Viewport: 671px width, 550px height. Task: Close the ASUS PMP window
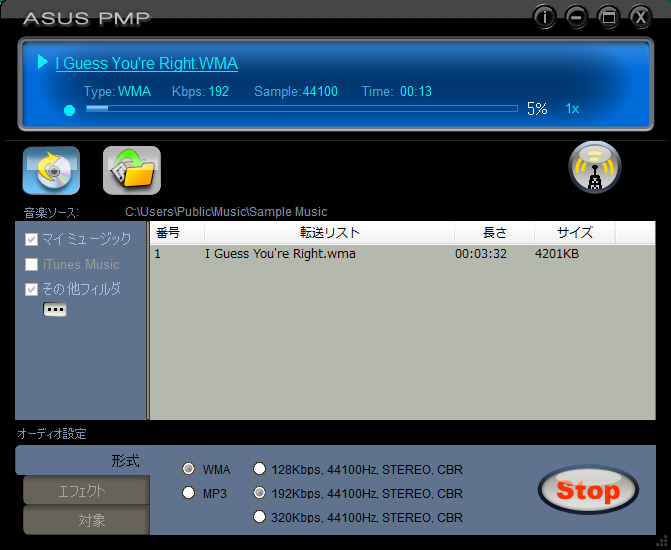pyautogui.click(x=641, y=18)
